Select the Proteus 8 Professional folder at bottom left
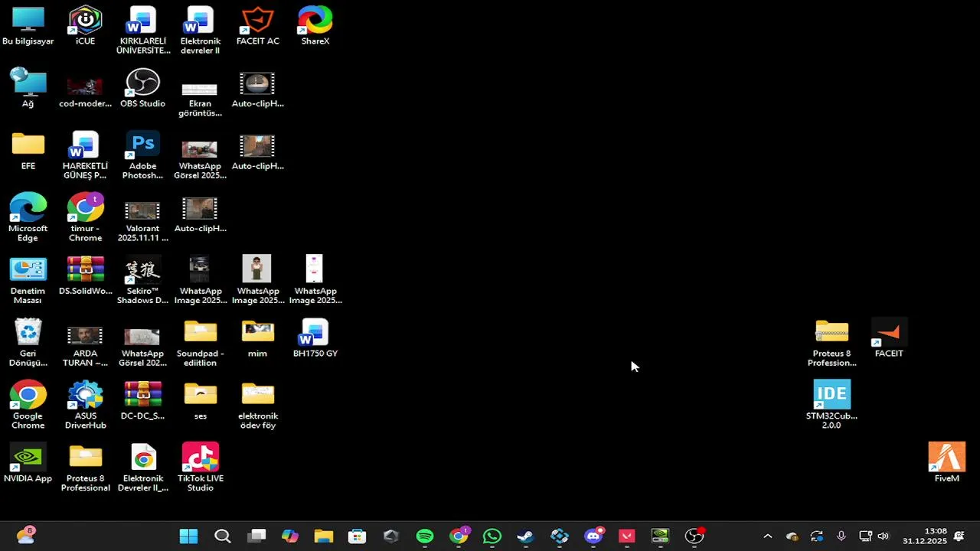980x551 pixels. (x=85, y=468)
